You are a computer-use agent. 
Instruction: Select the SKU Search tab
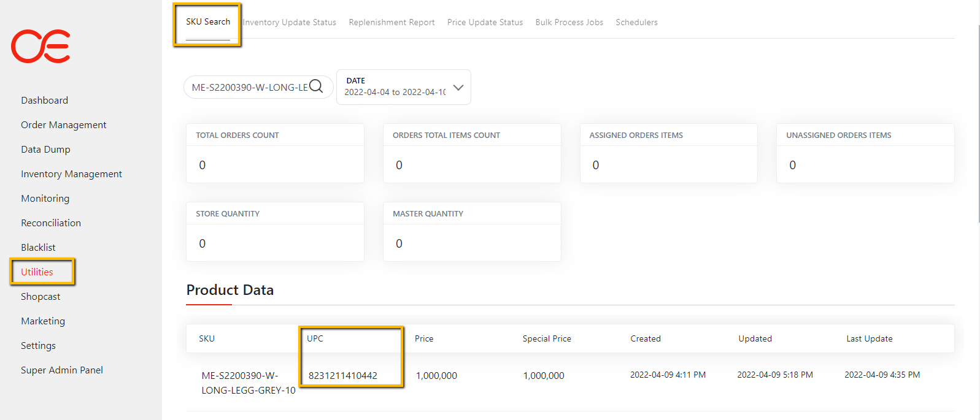(208, 22)
